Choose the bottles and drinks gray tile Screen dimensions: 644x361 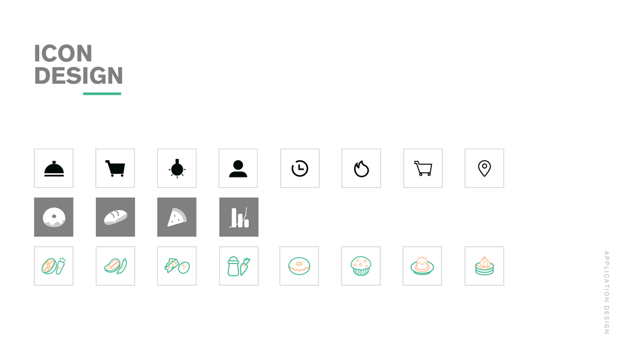click(x=239, y=217)
